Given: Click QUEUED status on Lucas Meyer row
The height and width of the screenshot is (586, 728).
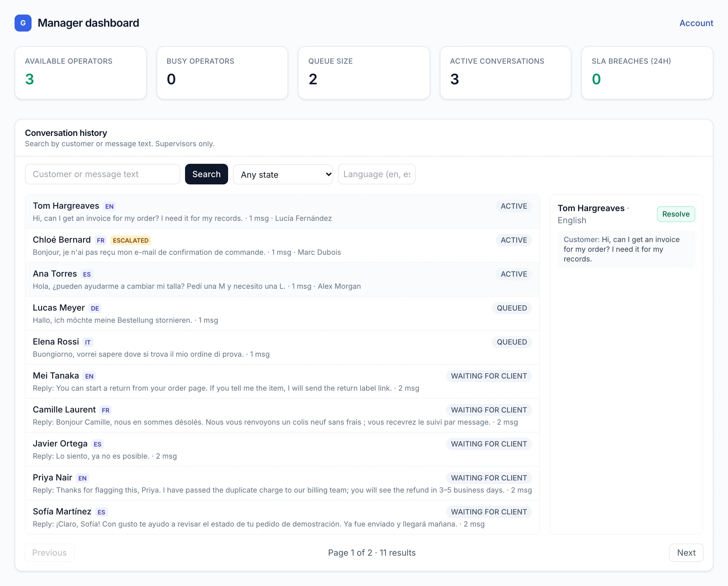Looking at the screenshot, I should coord(511,308).
